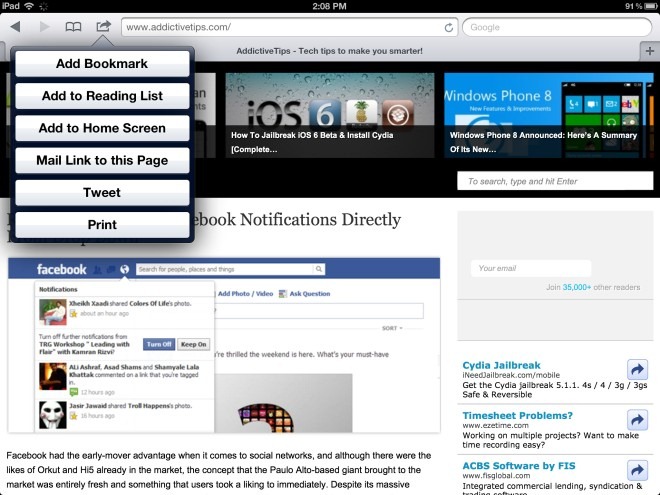Tap the address bar showing addictivetips.com
Screen dimensions: 660x495
click(x=289, y=27)
